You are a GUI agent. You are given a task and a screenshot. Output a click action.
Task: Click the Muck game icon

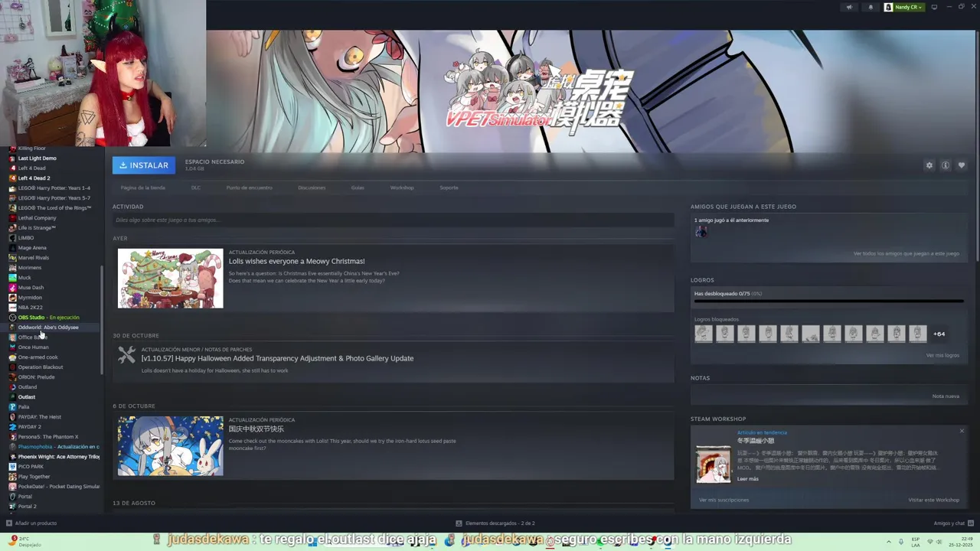click(x=12, y=278)
